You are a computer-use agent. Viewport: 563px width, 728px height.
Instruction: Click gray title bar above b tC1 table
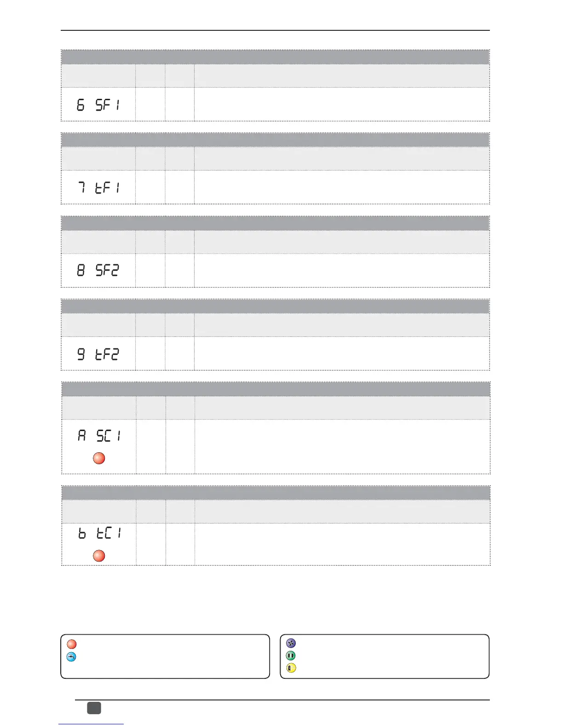point(276,493)
